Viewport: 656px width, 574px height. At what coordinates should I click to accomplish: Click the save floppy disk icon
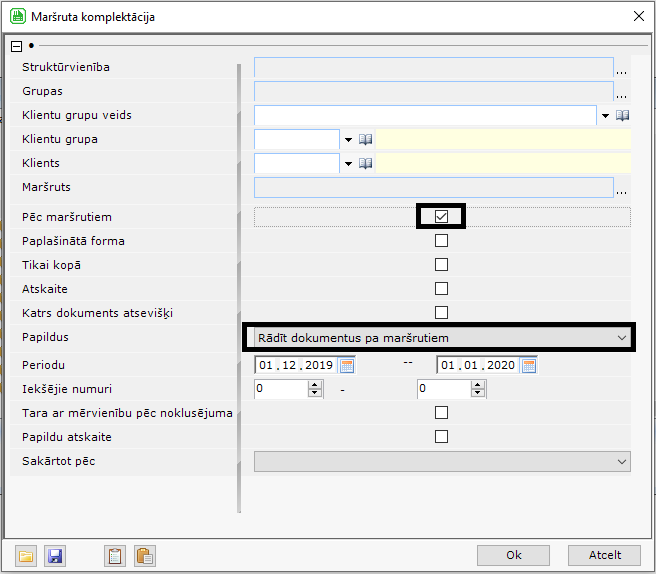tap(55, 556)
